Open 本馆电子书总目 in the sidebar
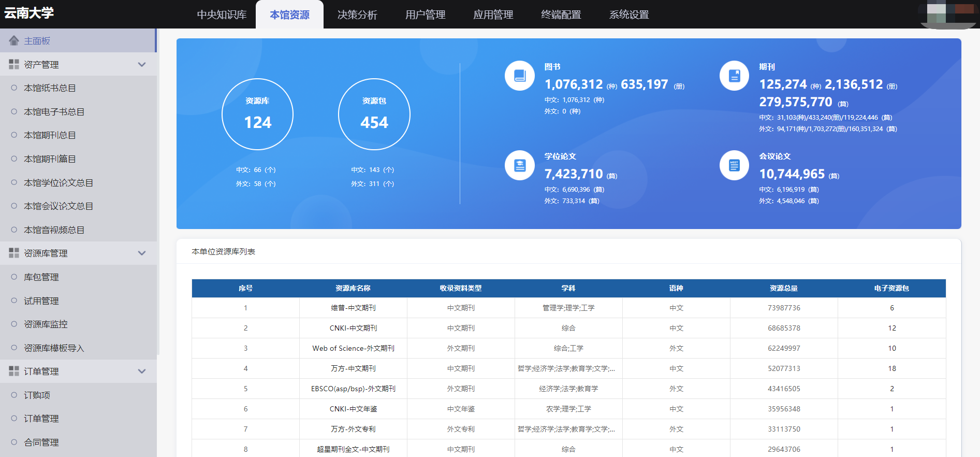980x457 pixels. tap(54, 111)
